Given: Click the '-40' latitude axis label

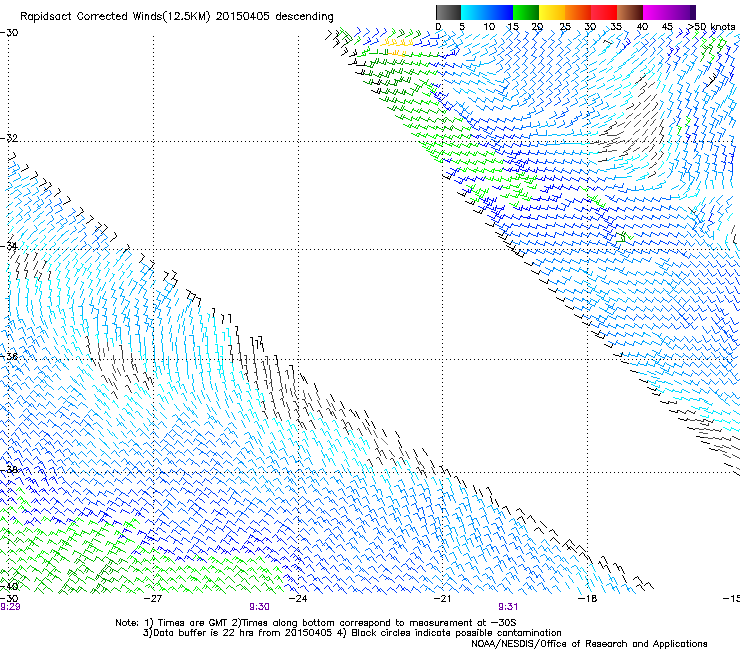Looking at the screenshot, I should 9,586.
